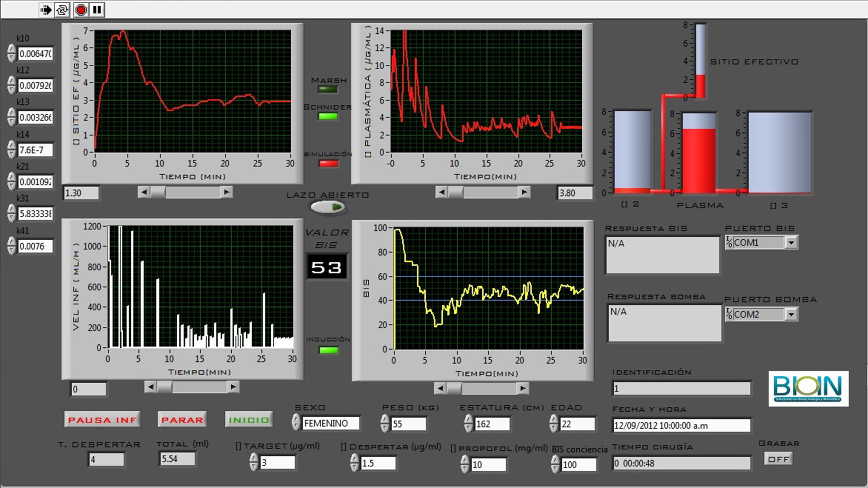Click the Pause execution icon
Screen dimensions: 868x488
click(97, 10)
